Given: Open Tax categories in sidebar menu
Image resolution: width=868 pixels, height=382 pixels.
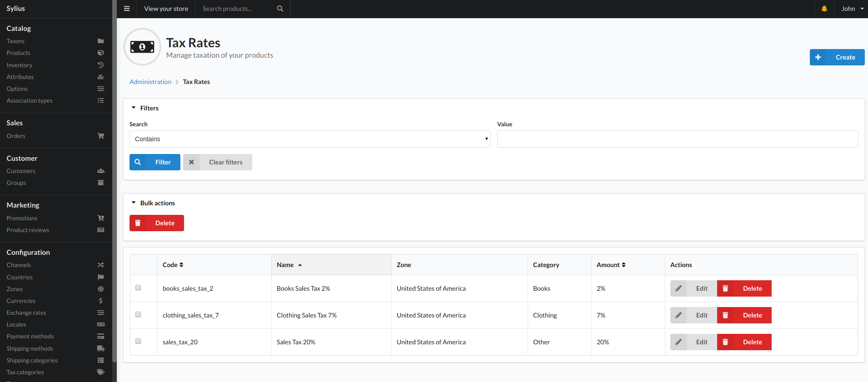Looking at the screenshot, I should pyautogui.click(x=25, y=372).
